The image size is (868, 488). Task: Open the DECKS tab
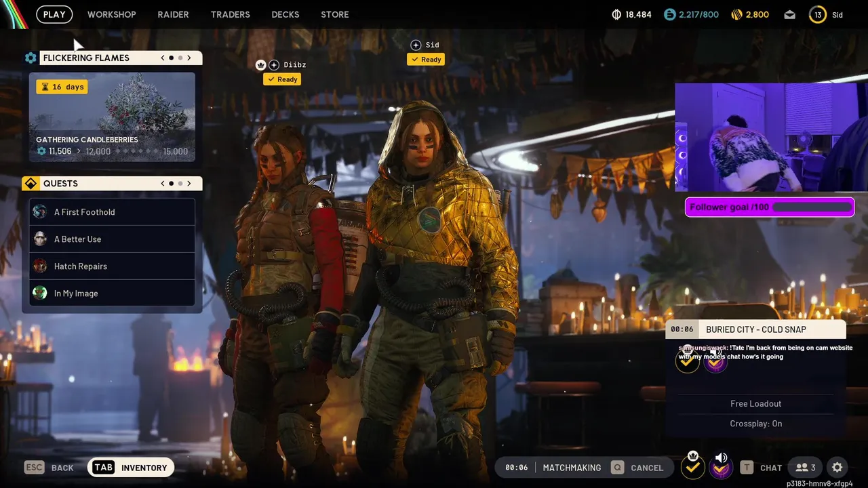285,14
